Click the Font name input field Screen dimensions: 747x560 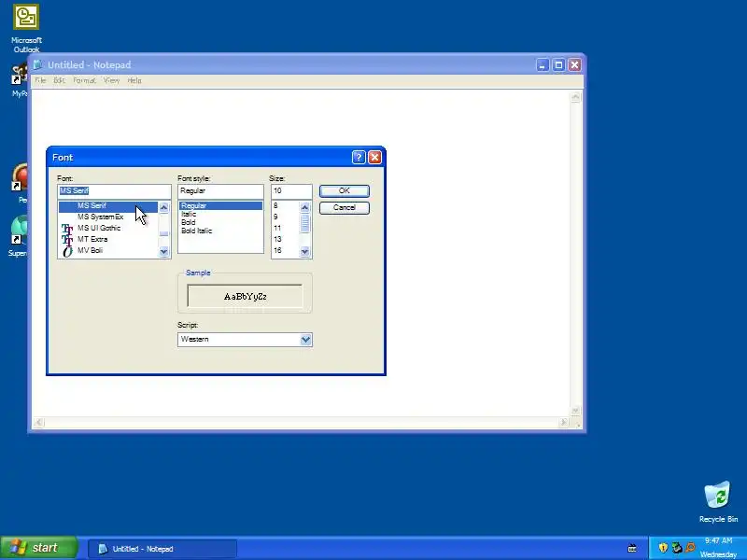tap(114, 191)
